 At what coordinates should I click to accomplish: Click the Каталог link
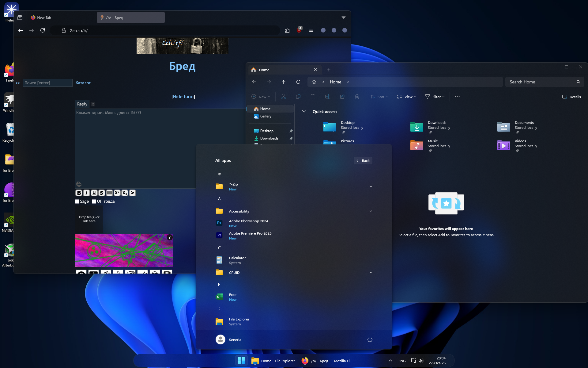point(83,83)
